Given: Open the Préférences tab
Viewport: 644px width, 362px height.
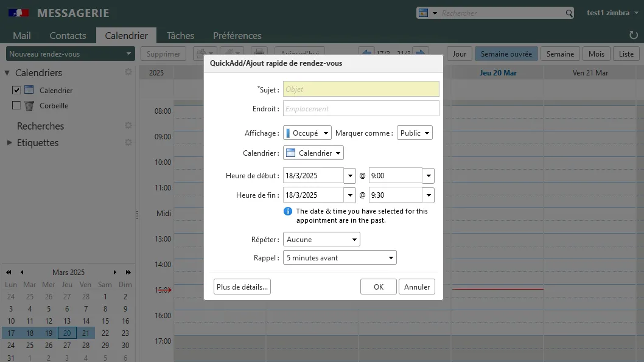Looking at the screenshot, I should 237,36.
